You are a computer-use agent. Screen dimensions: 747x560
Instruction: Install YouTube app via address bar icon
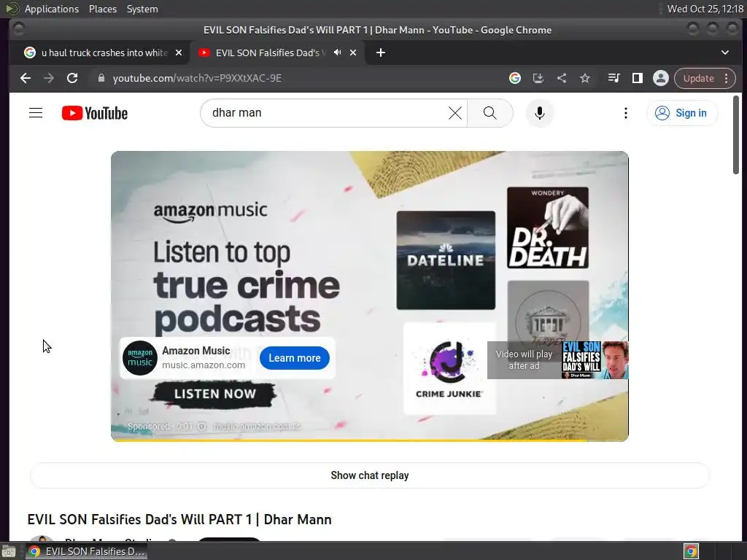(538, 78)
